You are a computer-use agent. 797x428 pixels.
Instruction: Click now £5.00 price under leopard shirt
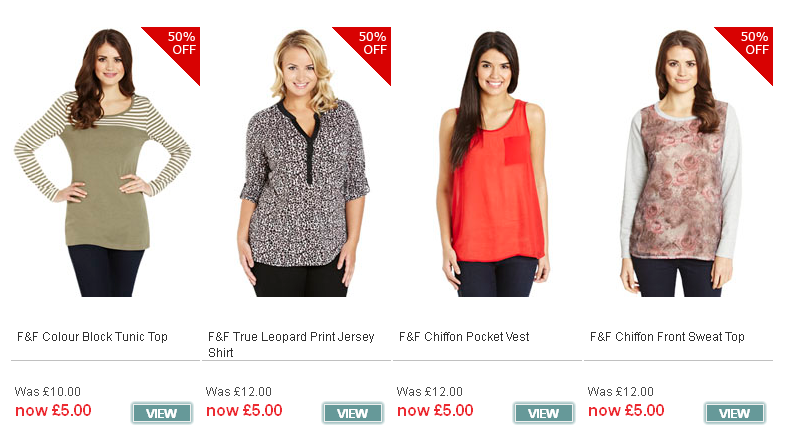pos(244,410)
